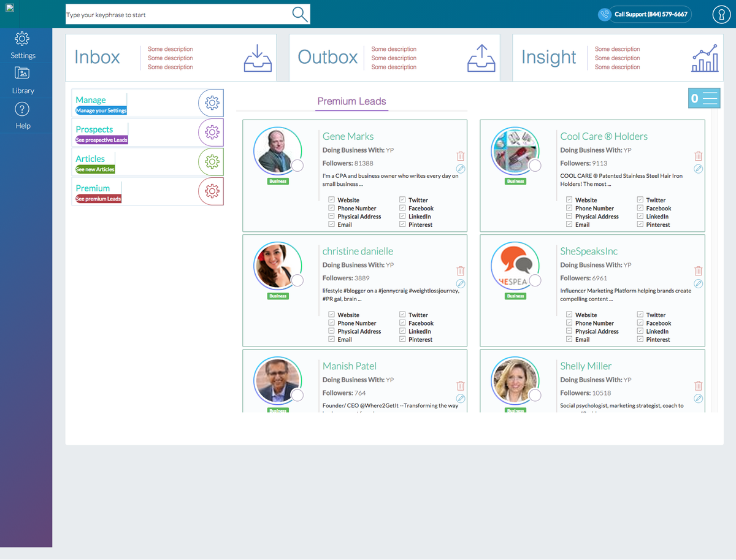Viewport: 736px width, 560px height.
Task: Select the Manish Patel lead circle toggle
Action: point(297,395)
